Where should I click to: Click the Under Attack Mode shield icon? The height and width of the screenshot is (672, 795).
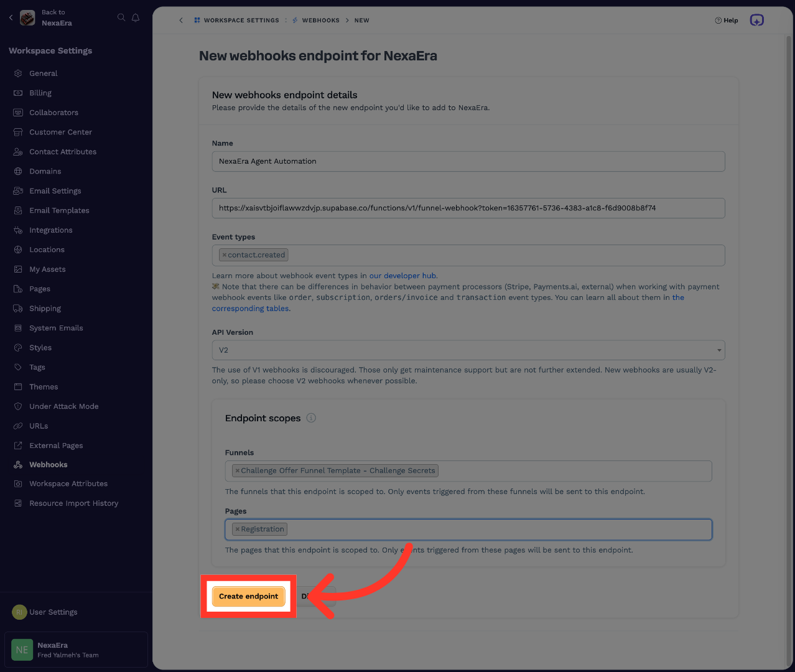(x=18, y=406)
